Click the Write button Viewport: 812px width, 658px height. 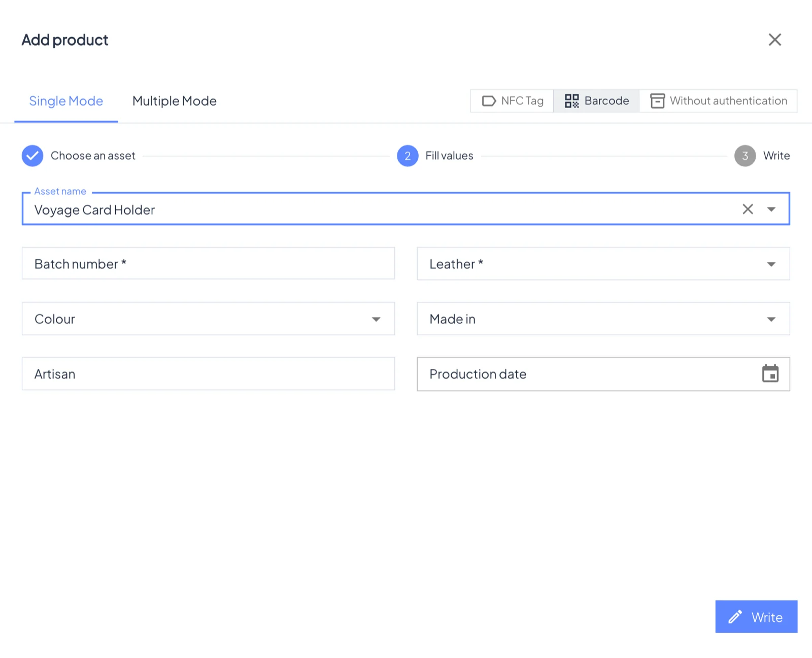pos(756,616)
